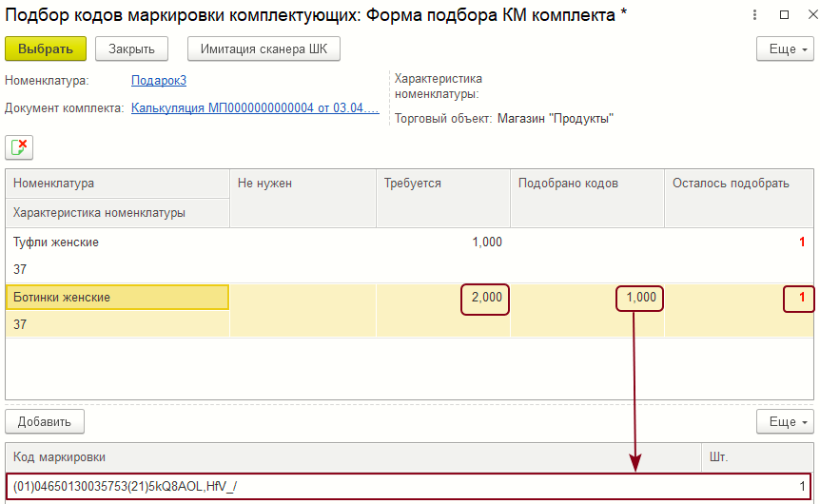The height and width of the screenshot is (504, 820).
Task: Select the Ботинки женские cell
Action: pos(117,298)
